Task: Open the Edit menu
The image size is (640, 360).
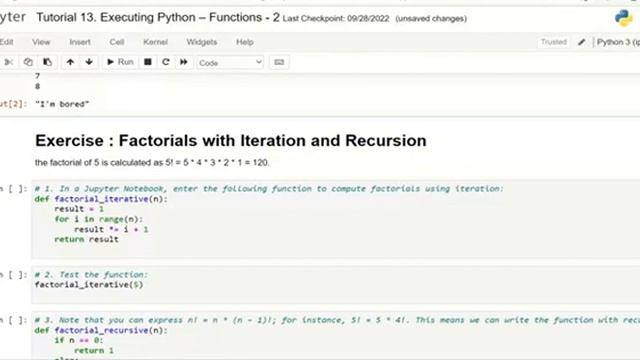Action: pos(7,42)
